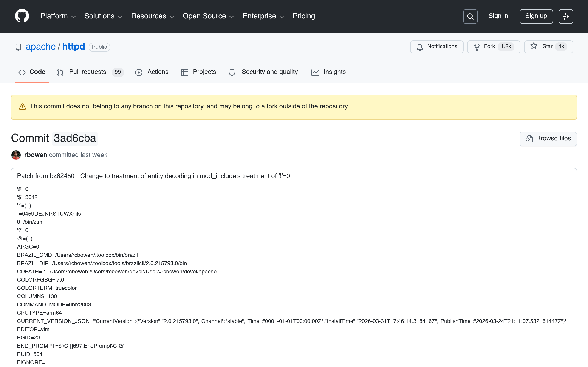Click rbowen's avatar thumbnail
The image size is (588, 367).
tap(16, 155)
